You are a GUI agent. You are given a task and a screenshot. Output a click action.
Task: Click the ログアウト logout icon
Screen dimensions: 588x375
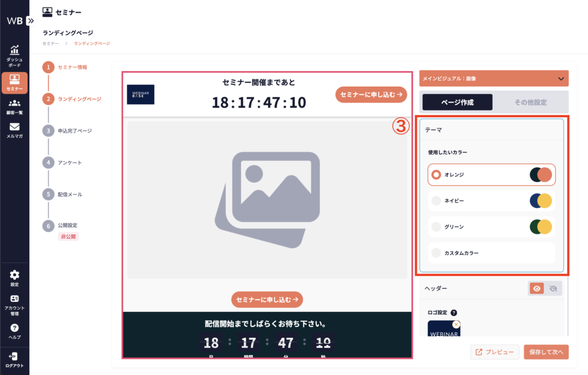pos(14,357)
